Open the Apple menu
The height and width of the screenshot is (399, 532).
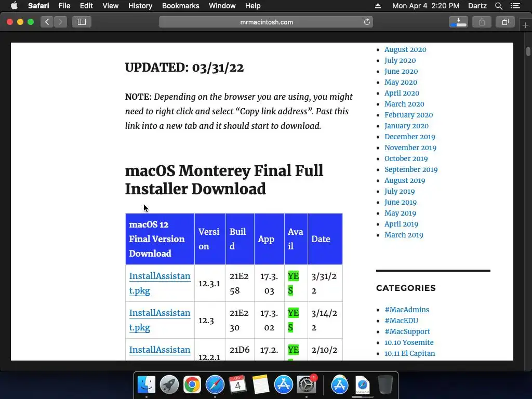[x=14, y=6]
